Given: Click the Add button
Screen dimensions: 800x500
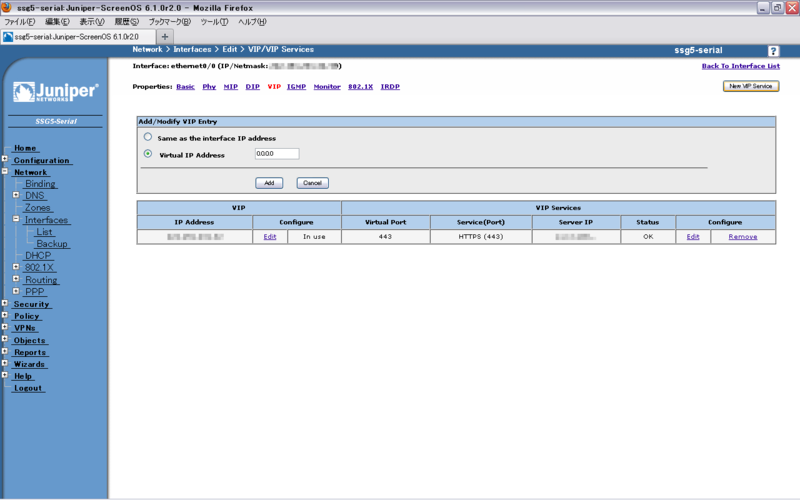Looking at the screenshot, I should pyautogui.click(x=269, y=183).
